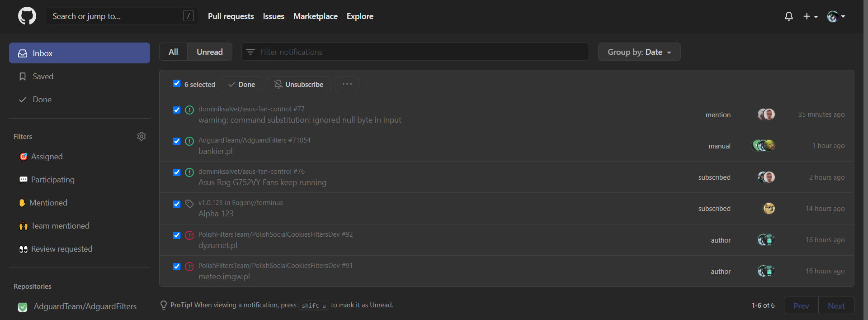Open the Filters settings gear
This screenshot has height=320, width=868.
142,136
